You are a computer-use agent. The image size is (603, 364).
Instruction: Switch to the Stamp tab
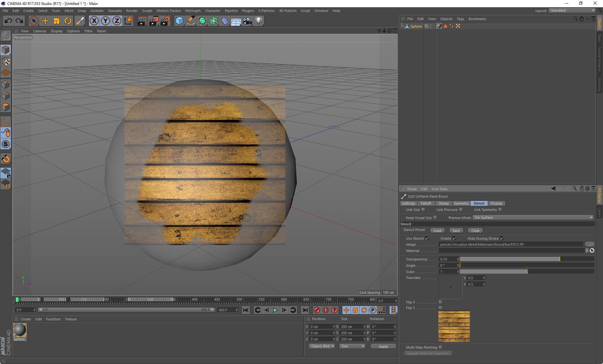click(443, 203)
